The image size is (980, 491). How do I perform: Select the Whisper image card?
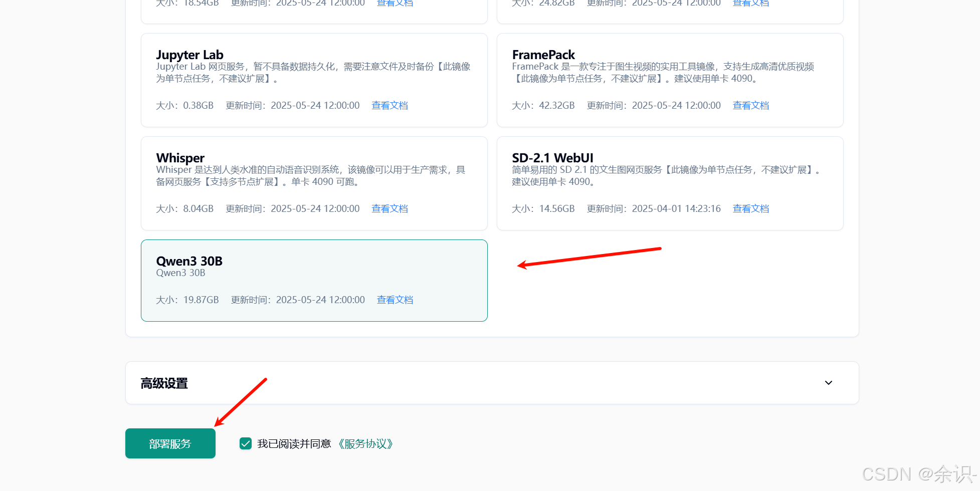(x=314, y=183)
